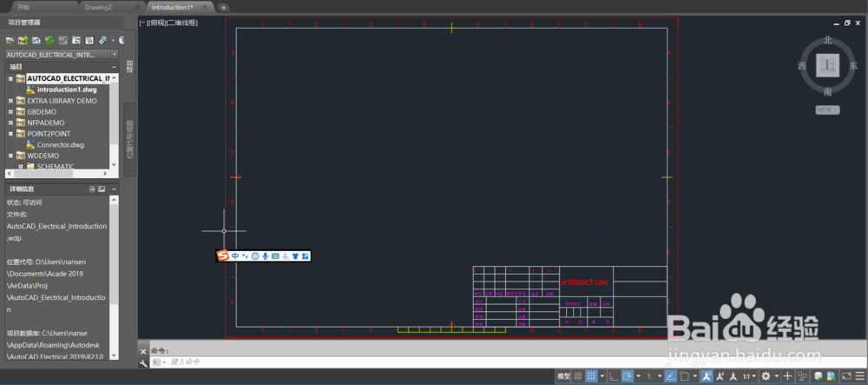Open the Plot/Publish dropdown arrow
The height and width of the screenshot is (385, 868).
(x=112, y=41)
